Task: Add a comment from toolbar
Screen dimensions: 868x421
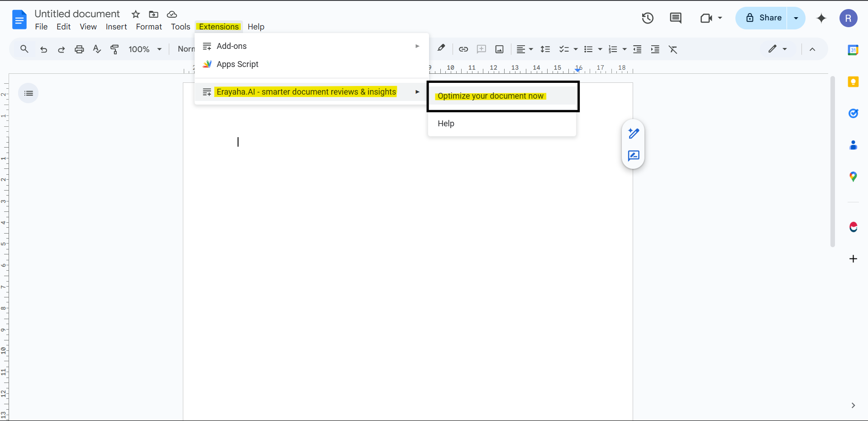Action: pyautogui.click(x=482, y=49)
